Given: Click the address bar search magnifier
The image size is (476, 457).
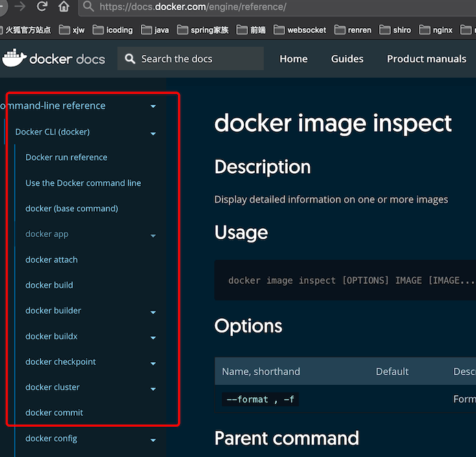Looking at the screenshot, I should (x=89, y=6).
